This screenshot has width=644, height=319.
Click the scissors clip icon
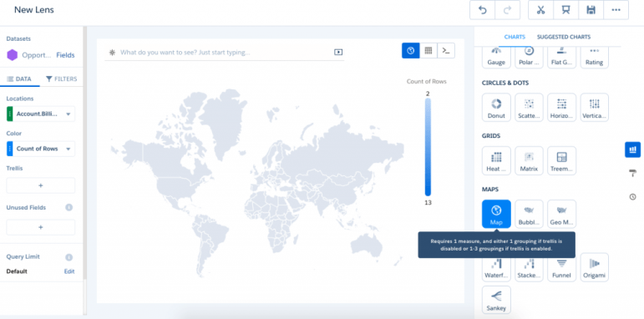(x=540, y=10)
